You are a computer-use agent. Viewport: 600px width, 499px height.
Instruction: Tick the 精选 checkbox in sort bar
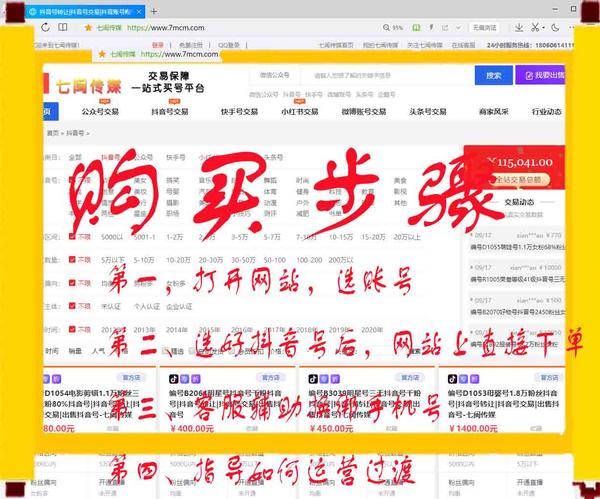pos(165,351)
